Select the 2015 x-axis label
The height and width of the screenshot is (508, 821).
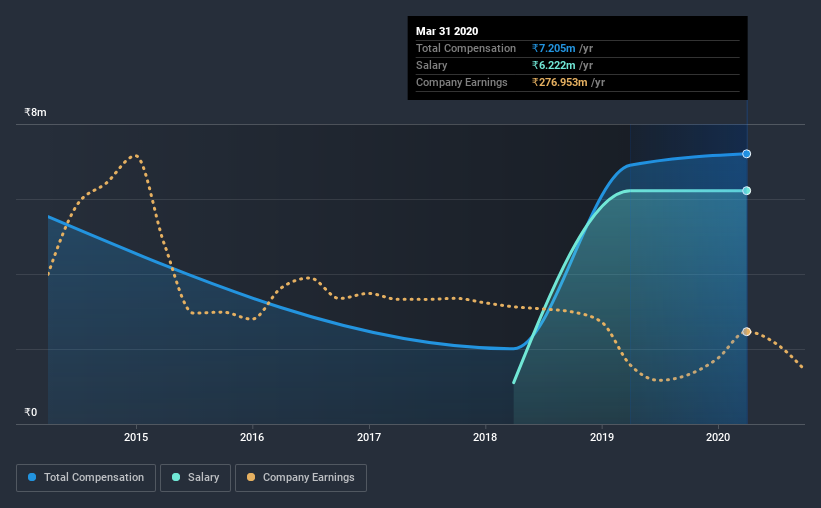(136, 437)
